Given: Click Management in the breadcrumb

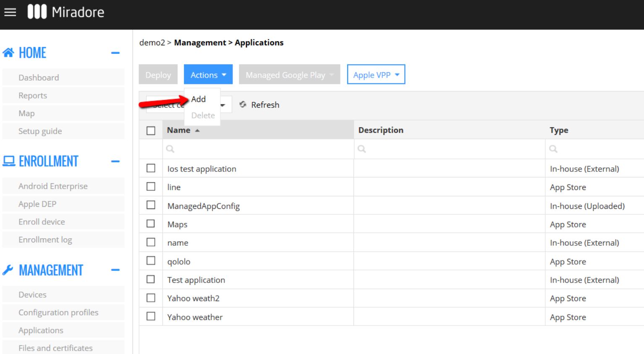Looking at the screenshot, I should pos(200,43).
